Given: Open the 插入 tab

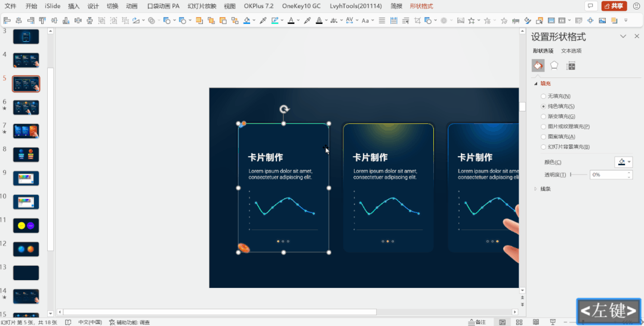Looking at the screenshot, I should pos(74,6).
